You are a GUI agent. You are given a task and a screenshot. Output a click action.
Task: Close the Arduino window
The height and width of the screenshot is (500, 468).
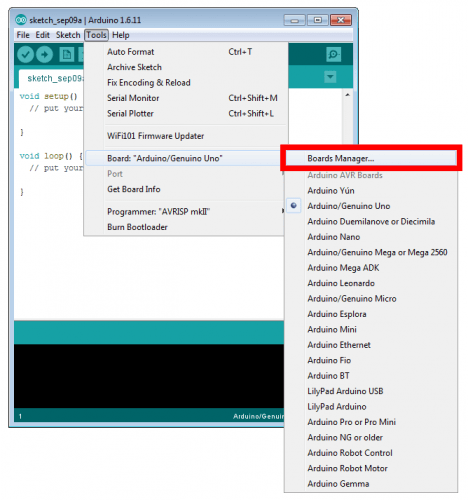coord(341,20)
